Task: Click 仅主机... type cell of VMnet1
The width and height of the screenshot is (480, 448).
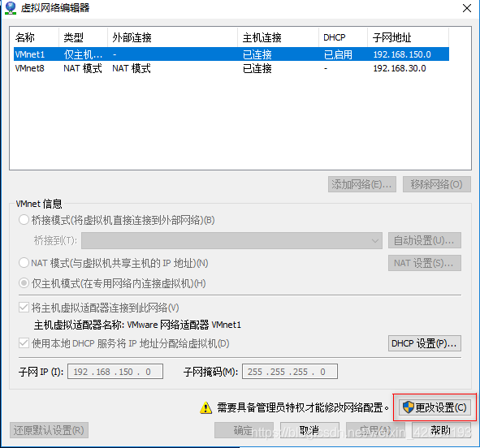Action: (83, 54)
